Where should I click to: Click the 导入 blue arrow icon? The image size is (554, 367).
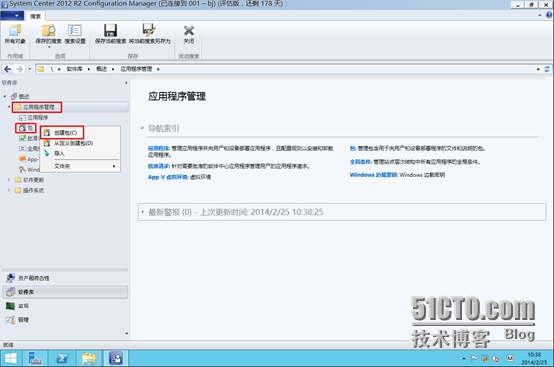47,153
